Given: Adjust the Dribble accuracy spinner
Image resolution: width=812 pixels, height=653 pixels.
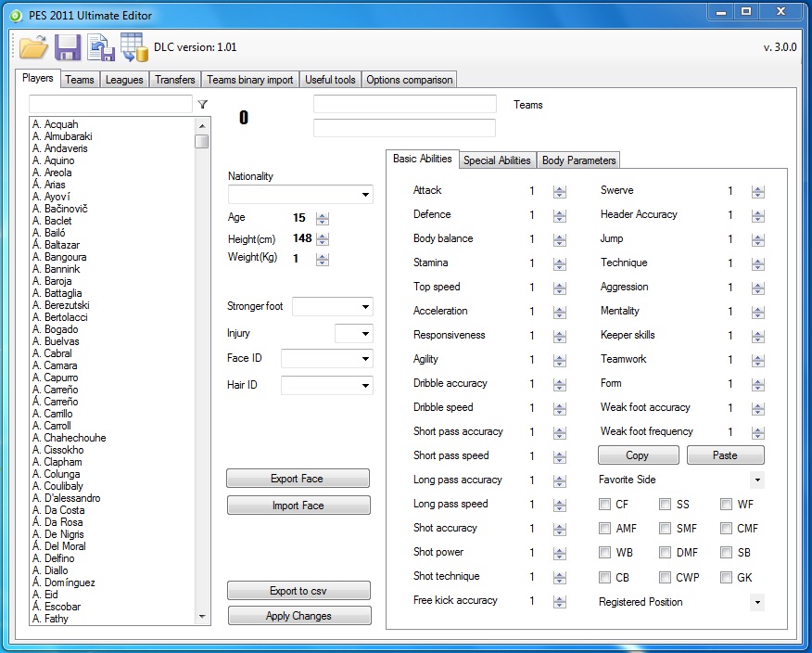Looking at the screenshot, I should pyautogui.click(x=559, y=384).
